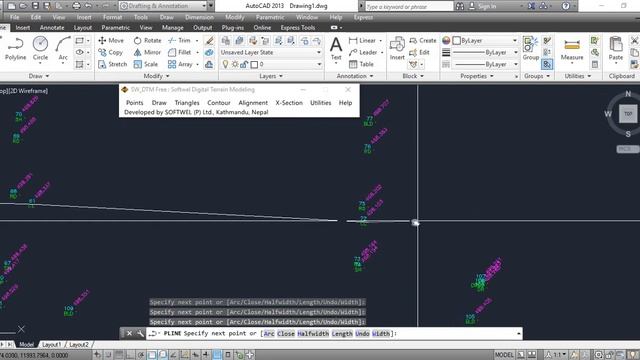Expand the Modify panel
640x360 pixels.
tap(156, 76)
